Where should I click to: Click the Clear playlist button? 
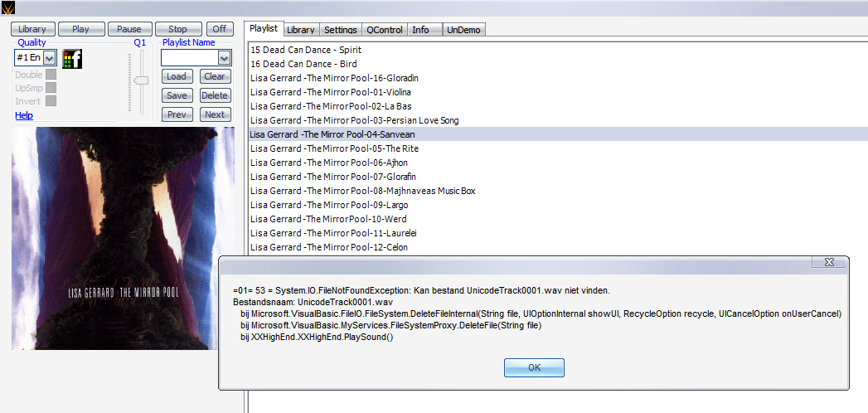point(215,76)
